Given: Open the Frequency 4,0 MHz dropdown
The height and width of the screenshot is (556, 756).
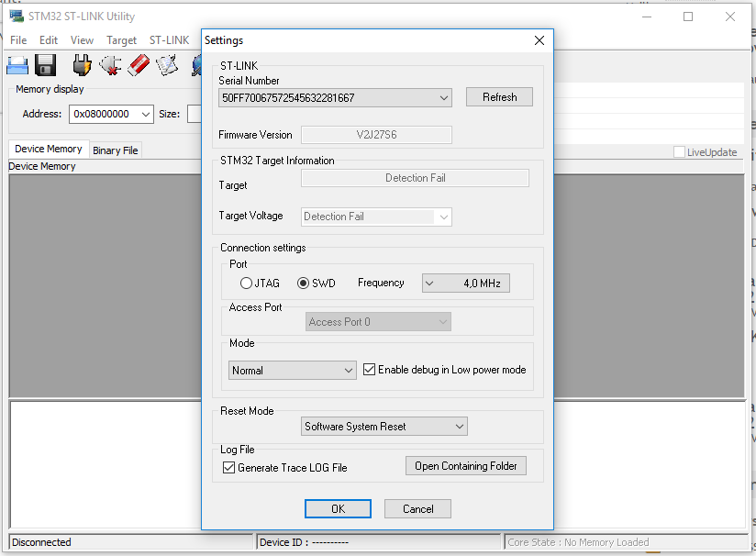Looking at the screenshot, I should [466, 284].
